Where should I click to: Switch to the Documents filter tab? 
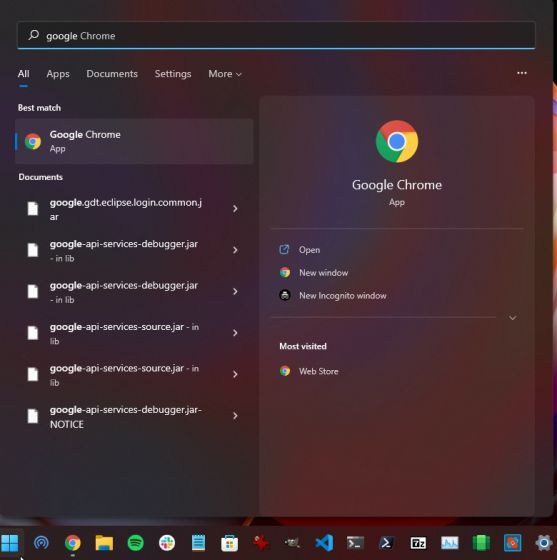click(112, 74)
